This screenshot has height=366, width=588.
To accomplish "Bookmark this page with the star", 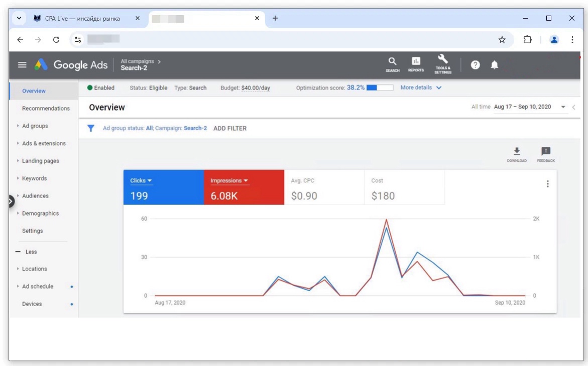I will [502, 39].
